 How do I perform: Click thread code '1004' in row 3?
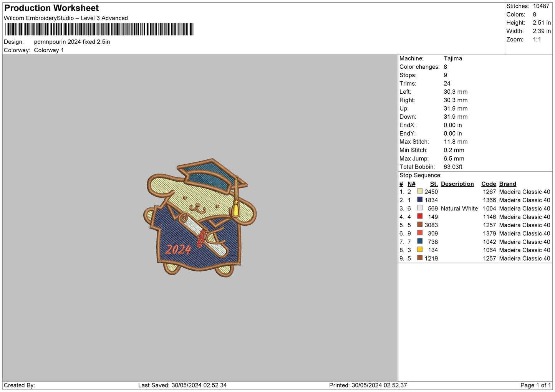click(x=490, y=208)
